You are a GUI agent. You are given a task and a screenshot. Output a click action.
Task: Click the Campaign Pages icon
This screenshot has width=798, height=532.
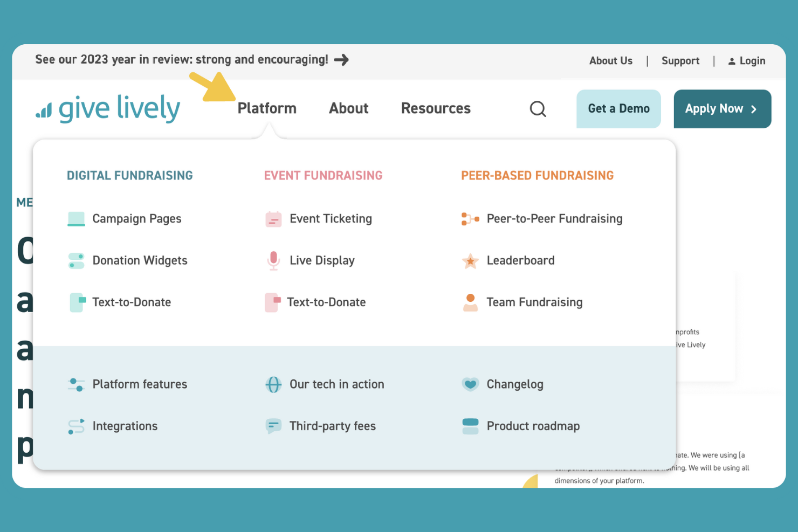point(76,219)
